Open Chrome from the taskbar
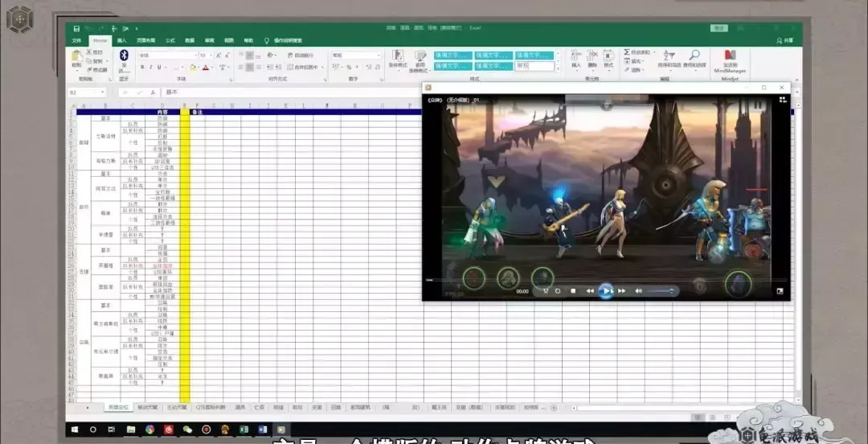Screen dimensions: 868x444 (x=149, y=429)
